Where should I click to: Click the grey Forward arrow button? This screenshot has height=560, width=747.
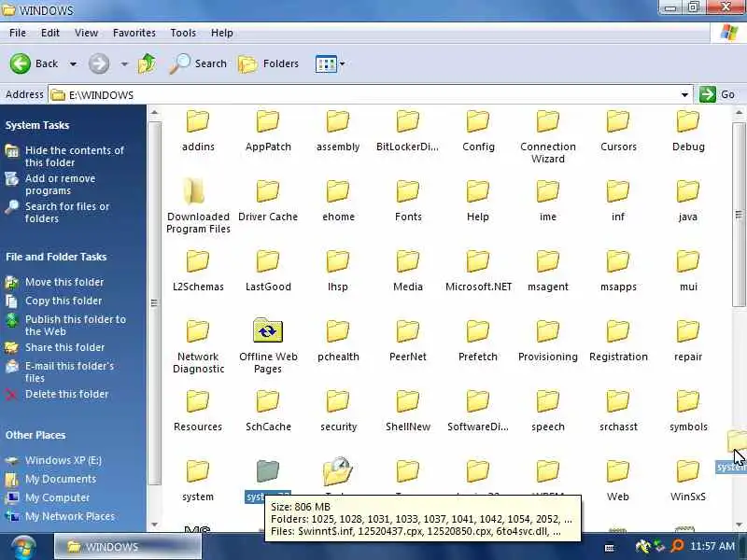(99, 63)
